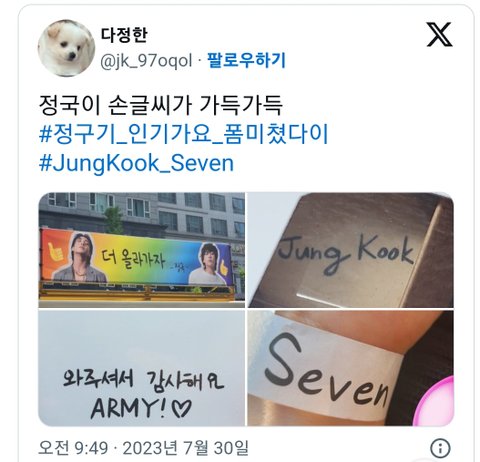Click the 더 올라가자 text on banner
Screen dimensions: 480x462
coord(133,259)
